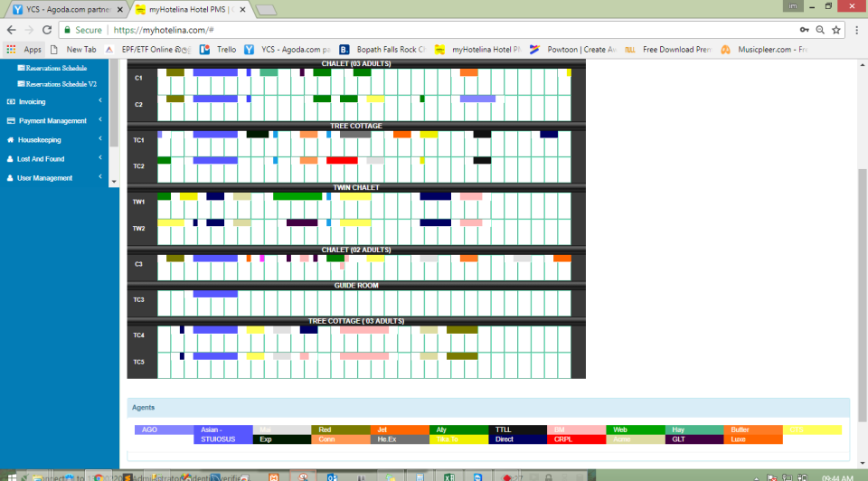Image resolution: width=868 pixels, height=481 pixels.
Task: Expand the Lost And Found chevron
Action: [x=100, y=157]
